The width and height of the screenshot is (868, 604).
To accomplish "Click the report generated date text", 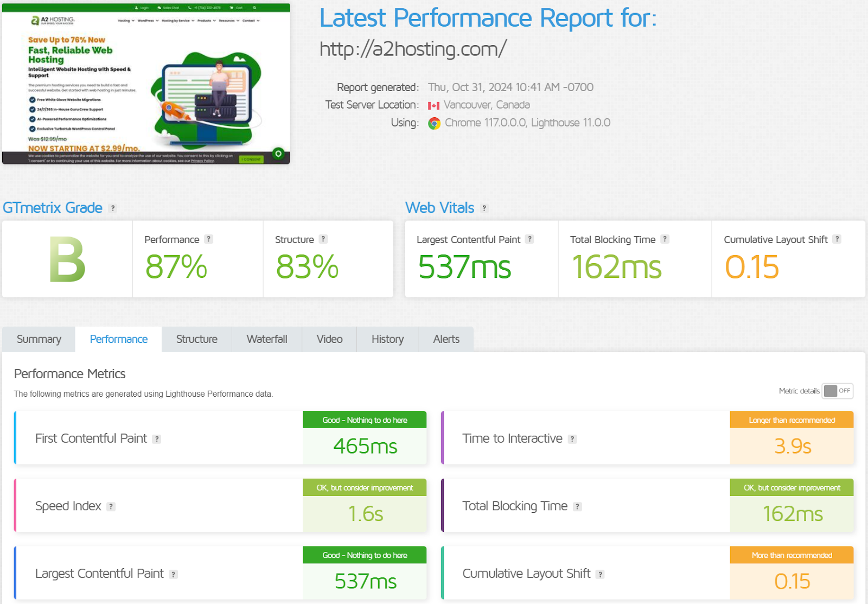I will [510, 87].
